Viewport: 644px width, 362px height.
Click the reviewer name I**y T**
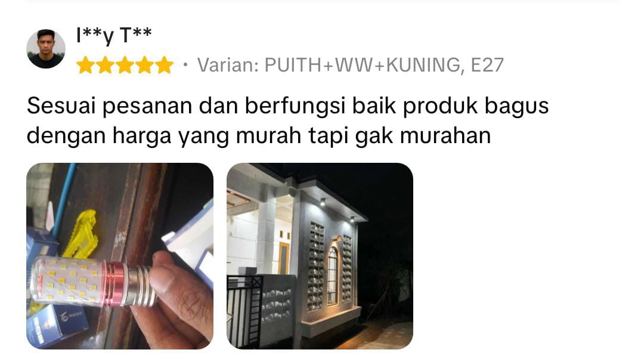pos(114,36)
